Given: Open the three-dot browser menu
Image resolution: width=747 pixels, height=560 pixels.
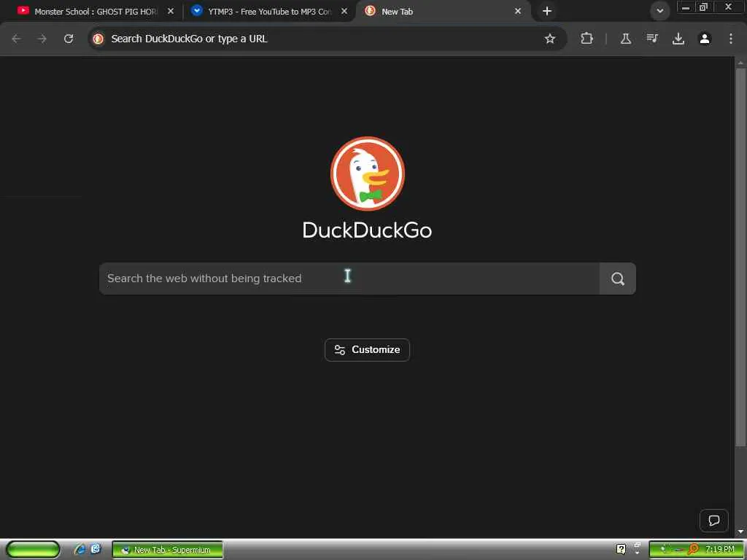Looking at the screenshot, I should [731, 39].
